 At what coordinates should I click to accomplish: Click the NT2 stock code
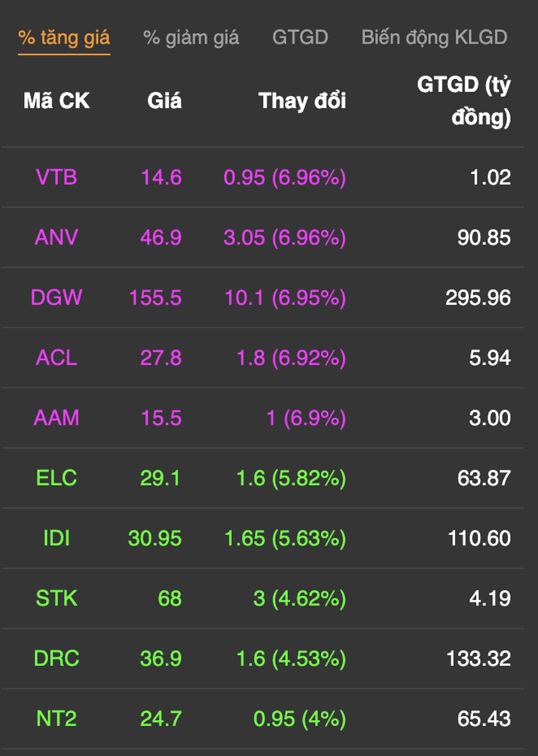coord(56,719)
